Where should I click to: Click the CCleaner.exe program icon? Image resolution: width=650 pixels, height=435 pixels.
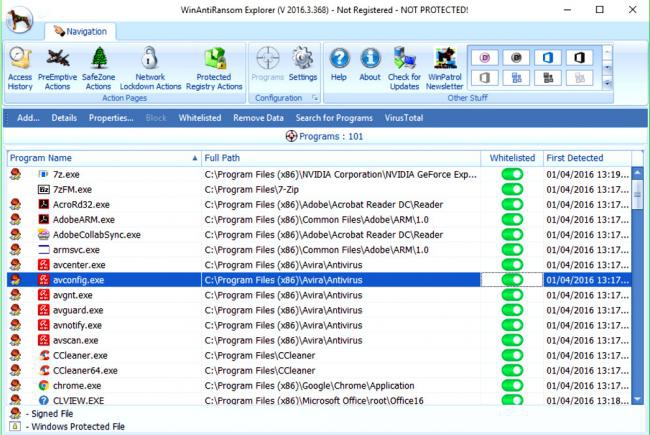click(44, 355)
